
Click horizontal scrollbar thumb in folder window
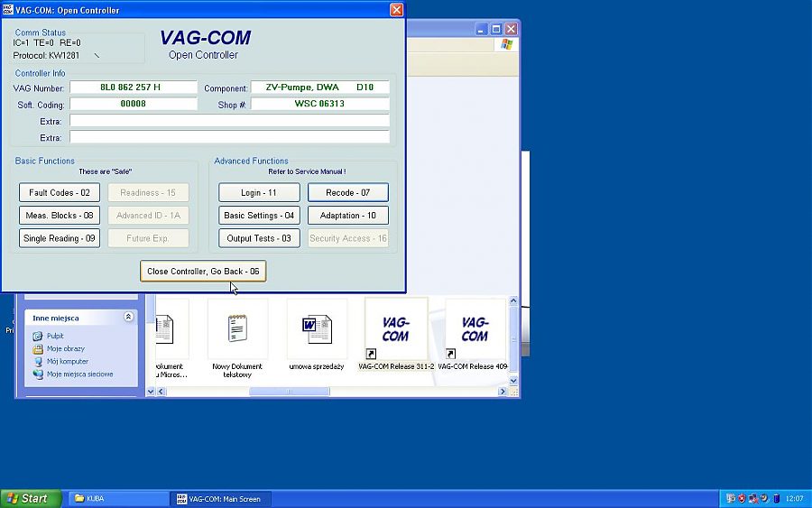point(290,392)
